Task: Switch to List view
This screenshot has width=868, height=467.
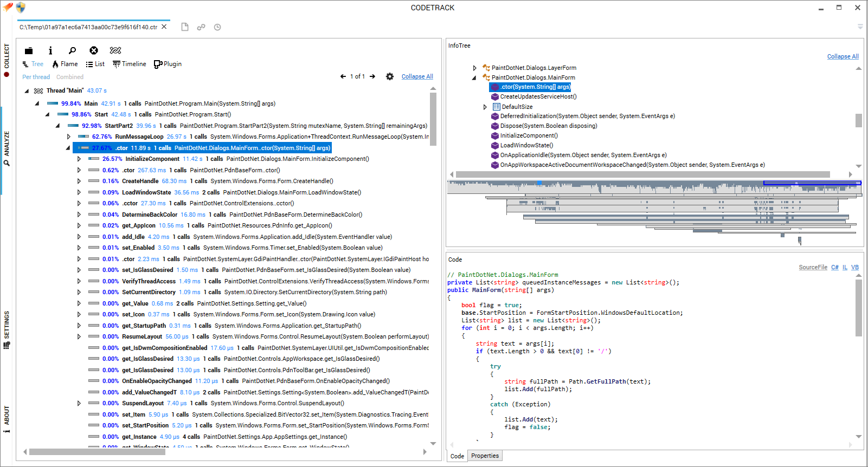Action: (95, 64)
